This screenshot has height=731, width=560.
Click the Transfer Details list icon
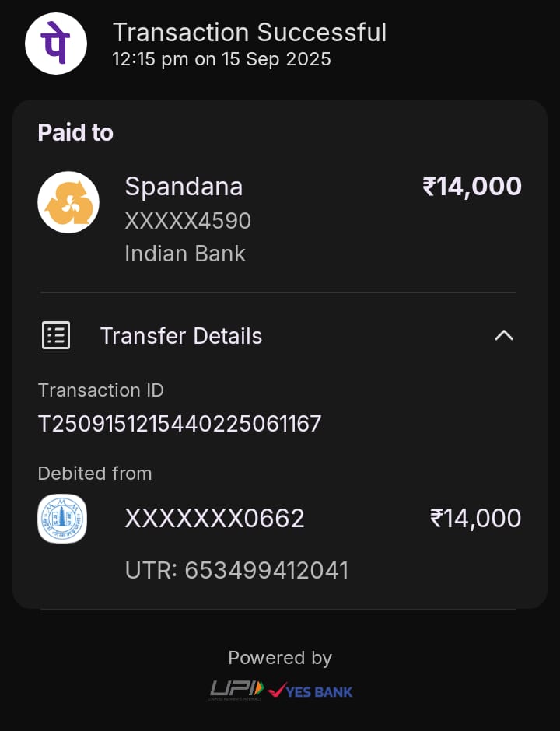point(56,335)
